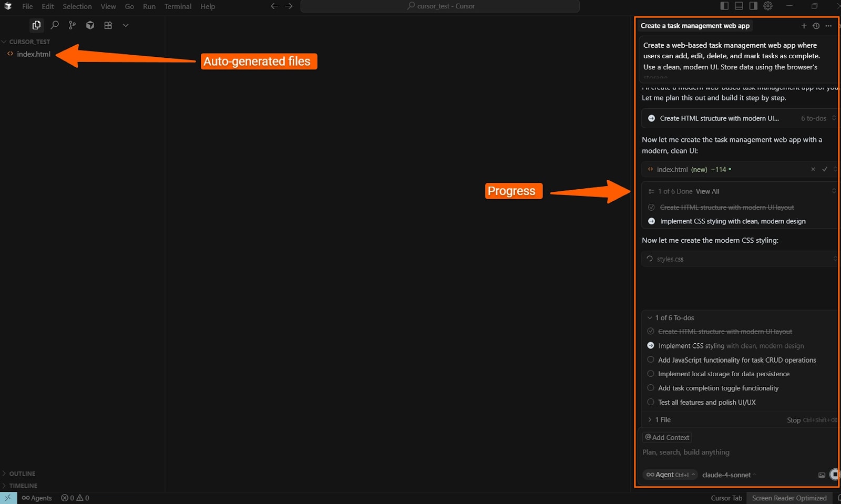This screenshot has height=504, width=841.
Task: Click 'Create HTML structure' in the To-dos list
Action: click(x=725, y=332)
